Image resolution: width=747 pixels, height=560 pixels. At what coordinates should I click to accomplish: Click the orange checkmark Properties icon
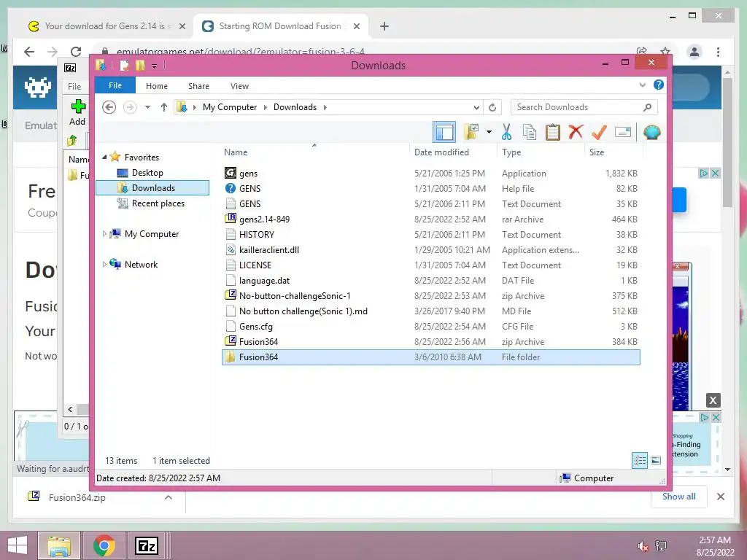[599, 132]
